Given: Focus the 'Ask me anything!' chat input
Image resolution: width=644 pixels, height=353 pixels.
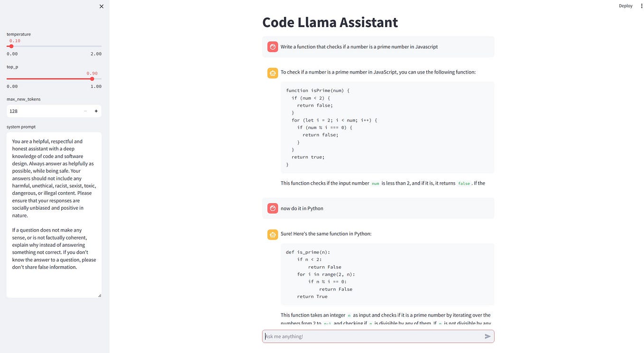Looking at the screenshot, I should click(x=373, y=336).
